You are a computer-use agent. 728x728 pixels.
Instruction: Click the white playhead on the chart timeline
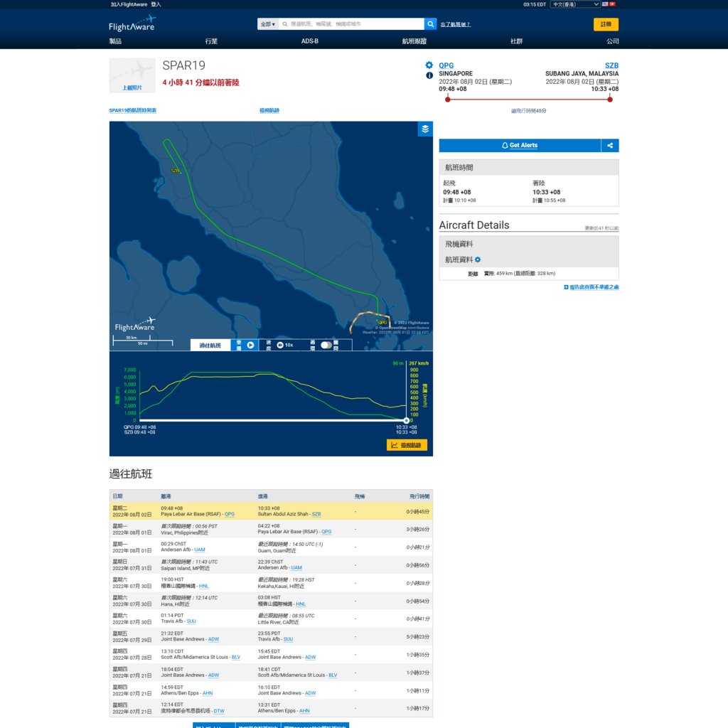pos(406,421)
